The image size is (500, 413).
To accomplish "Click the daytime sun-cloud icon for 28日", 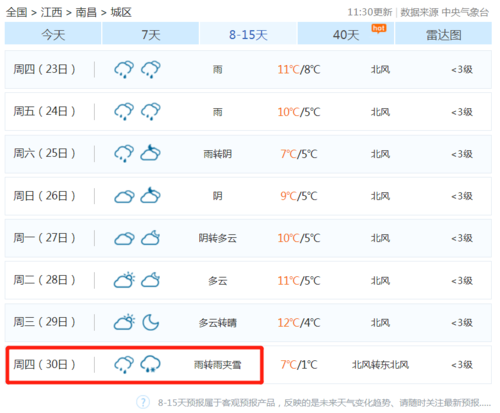I will [124, 280].
